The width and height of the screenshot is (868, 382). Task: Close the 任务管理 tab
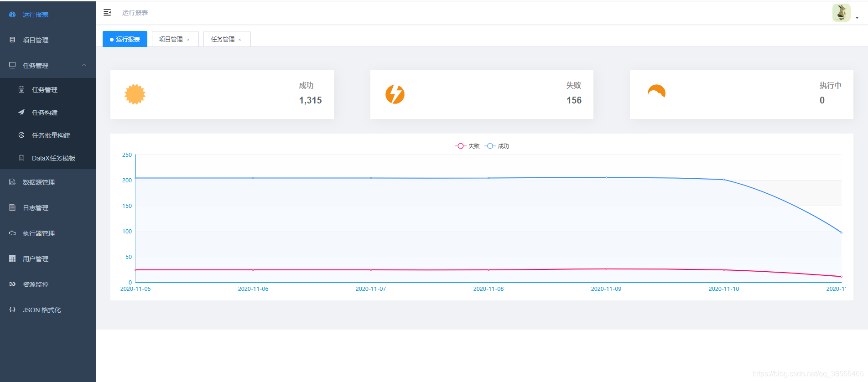tap(240, 40)
